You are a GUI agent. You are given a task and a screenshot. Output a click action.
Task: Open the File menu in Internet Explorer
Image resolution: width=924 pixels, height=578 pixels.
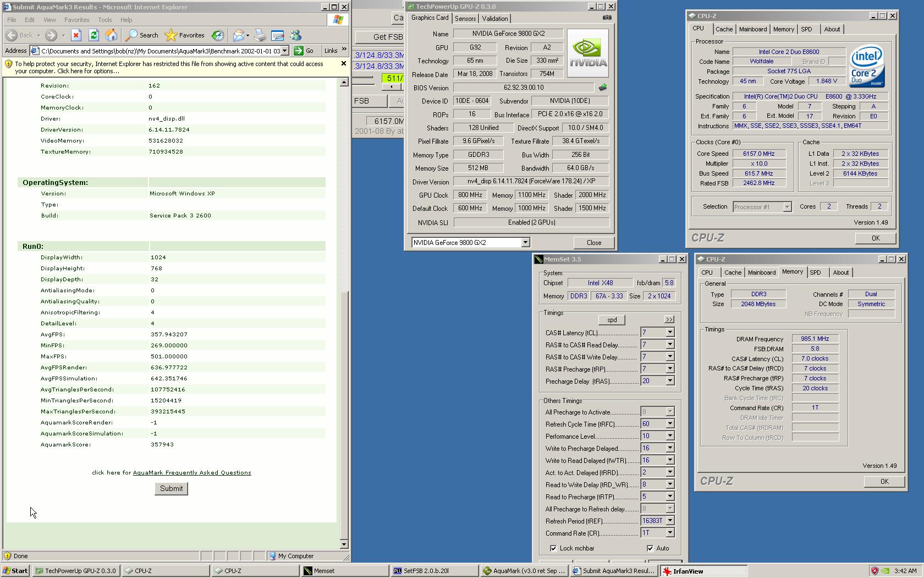click(12, 20)
